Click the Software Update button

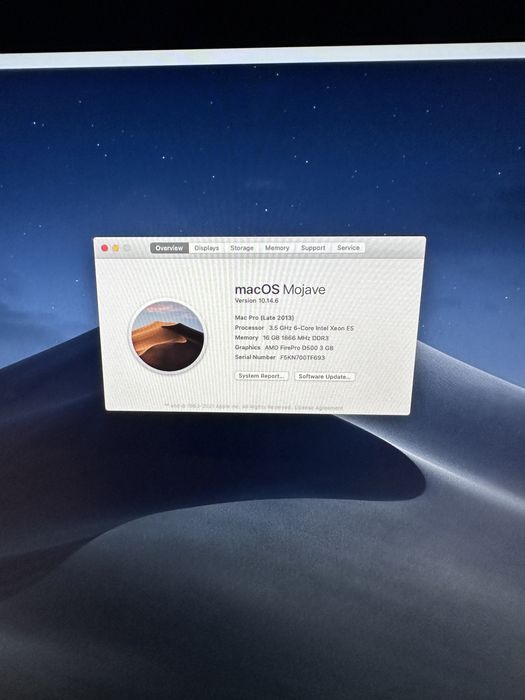pos(325,376)
